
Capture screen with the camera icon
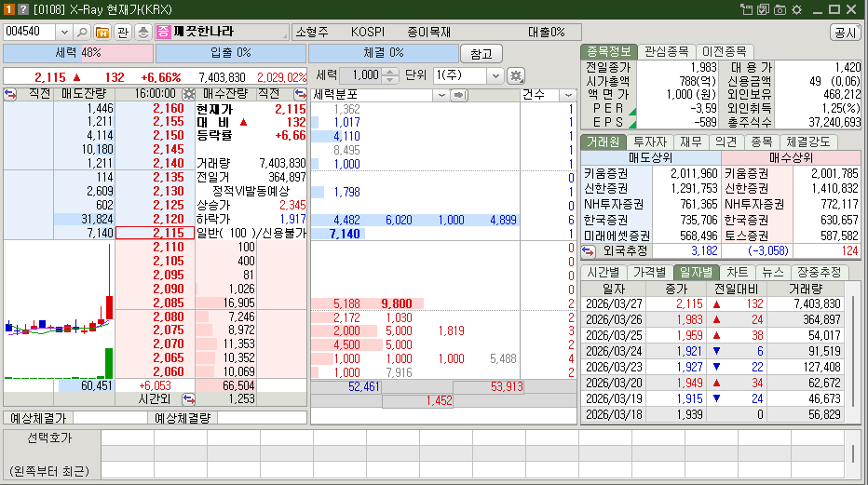tap(780, 9)
